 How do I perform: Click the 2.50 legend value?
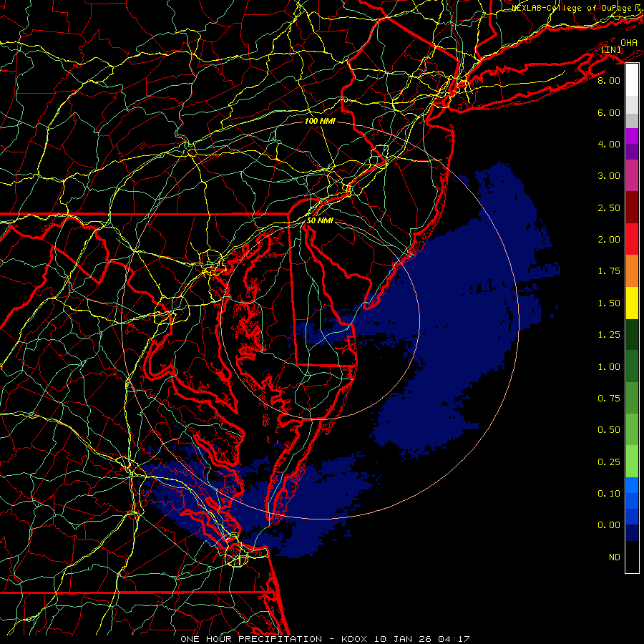[609, 208]
